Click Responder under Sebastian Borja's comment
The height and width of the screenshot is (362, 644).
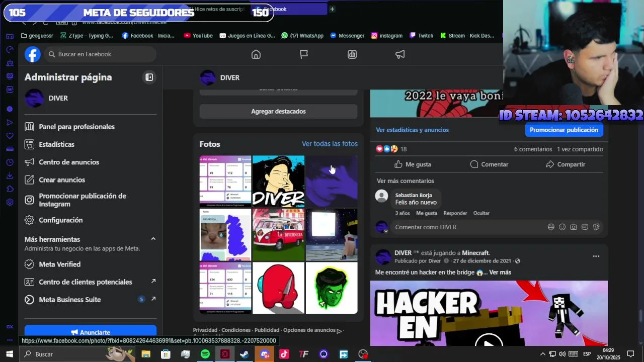click(455, 213)
